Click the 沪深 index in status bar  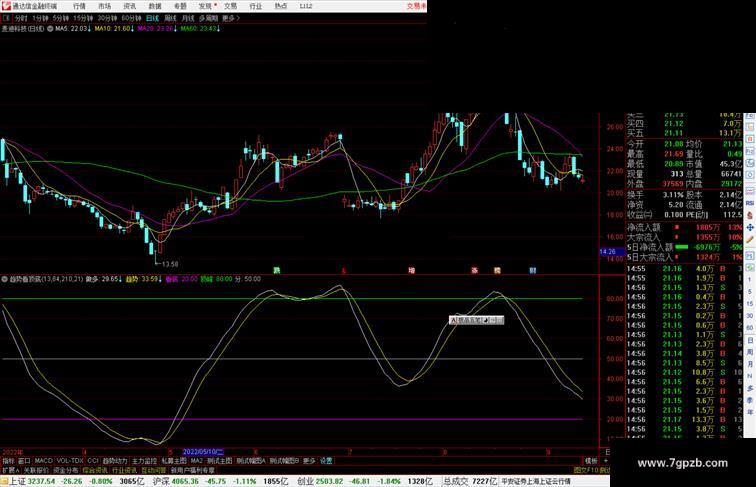pyautogui.click(x=162, y=481)
